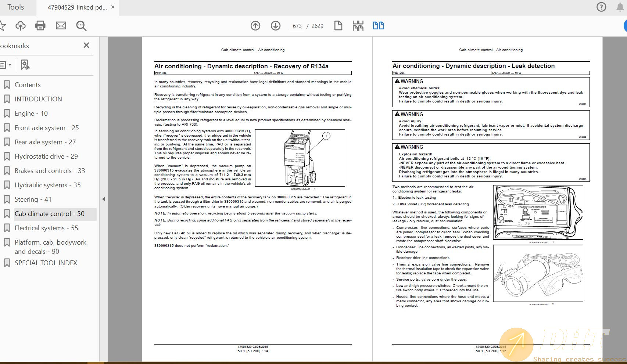Click the find current bookmark icon
This screenshot has height=364, width=627.
pyautogui.click(x=25, y=65)
